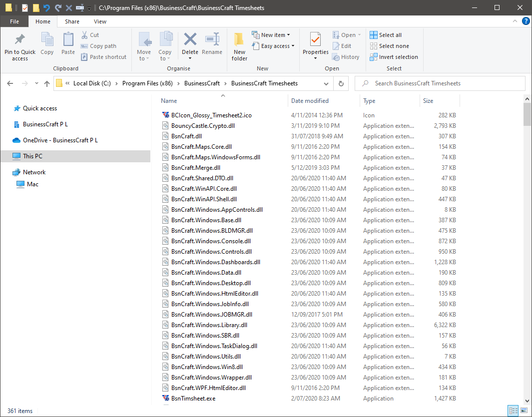Open the Move to dropdown
This screenshot has width=532, height=417.
point(144,47)
